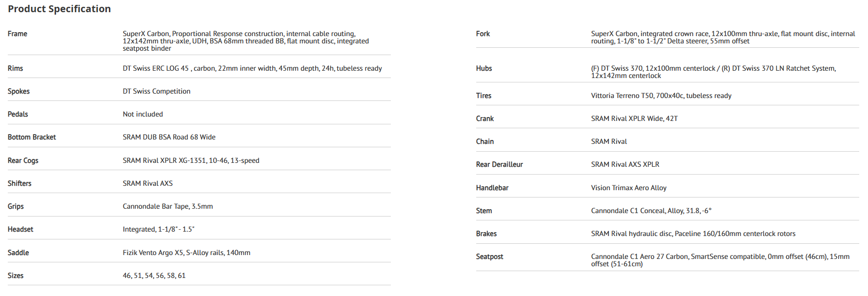Click the Pedals Not included text
Screen dimensions: 868x296
143,114
